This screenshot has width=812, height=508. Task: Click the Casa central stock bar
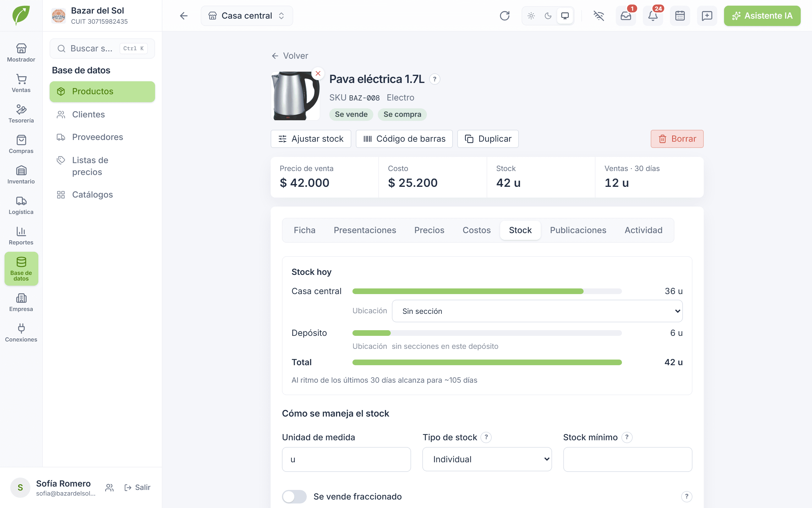487,291
